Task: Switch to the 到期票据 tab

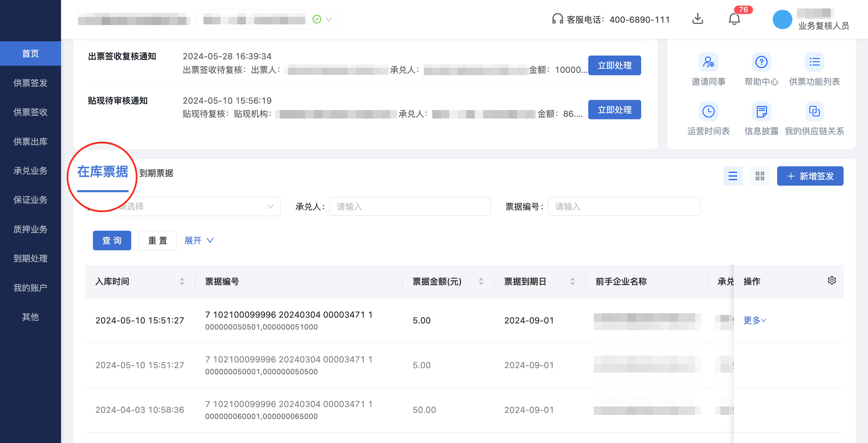Action: [156, 173]
